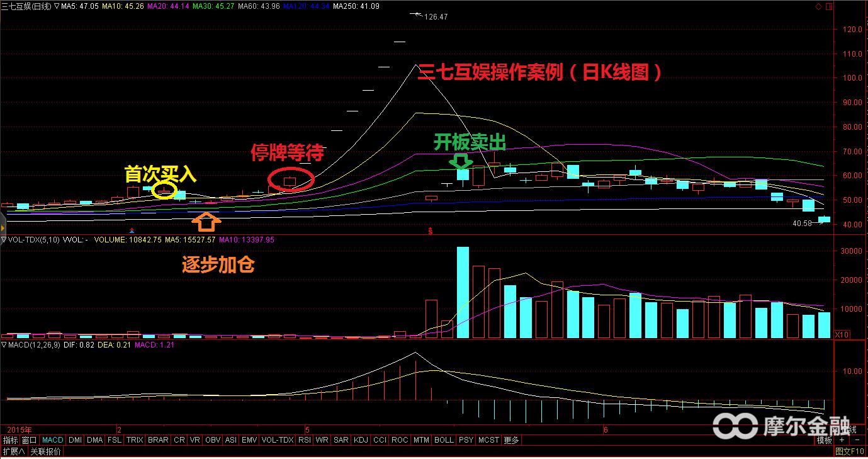
Task: Expand the VOL-TDX sub-chart dropdown triangle
Action: point(4,239)
